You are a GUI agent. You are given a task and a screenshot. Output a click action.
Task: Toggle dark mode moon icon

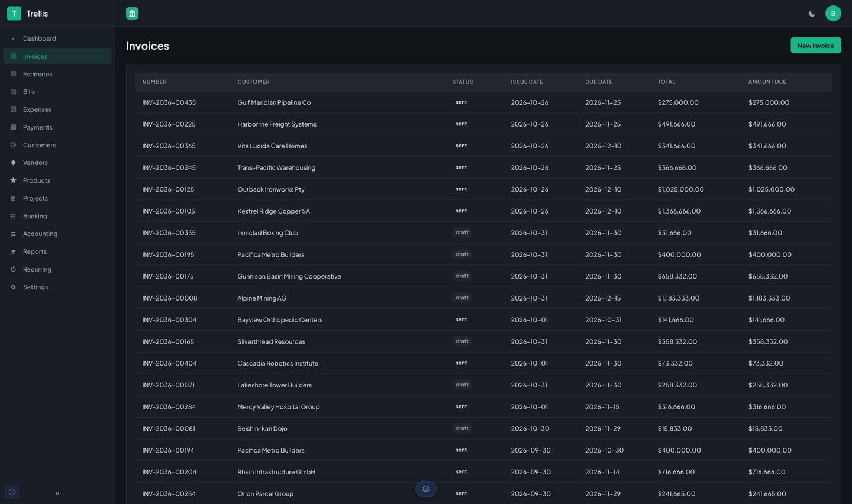click(x=812, y=14)
